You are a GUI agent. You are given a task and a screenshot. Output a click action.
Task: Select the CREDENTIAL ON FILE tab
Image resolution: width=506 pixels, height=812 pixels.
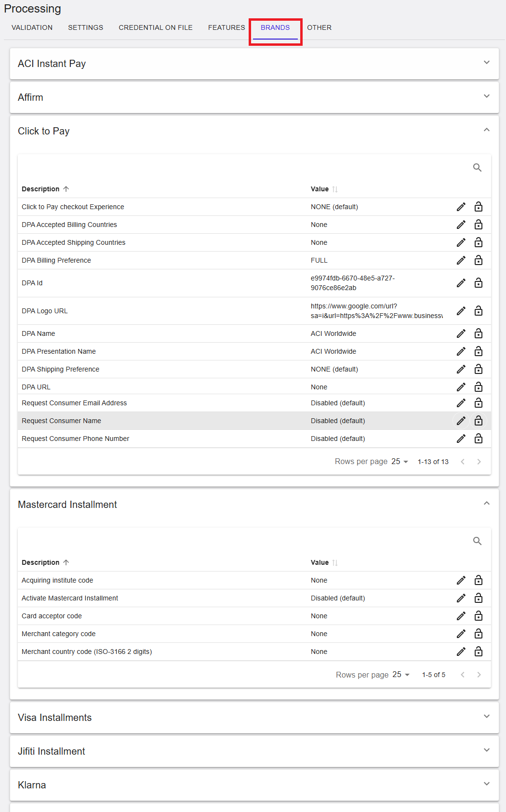(x=156, y=27)
